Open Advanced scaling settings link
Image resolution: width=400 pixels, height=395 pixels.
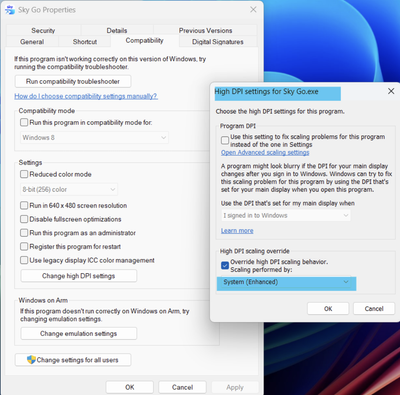265,152
